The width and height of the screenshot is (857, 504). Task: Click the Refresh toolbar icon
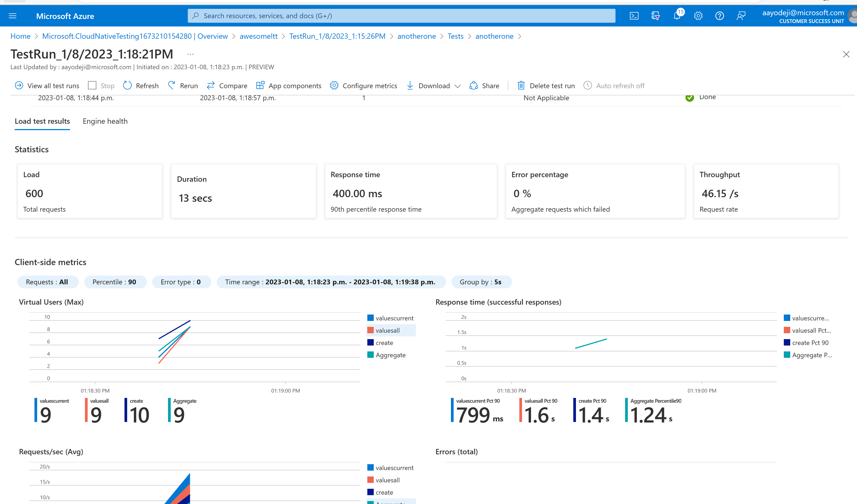point(127,86)
